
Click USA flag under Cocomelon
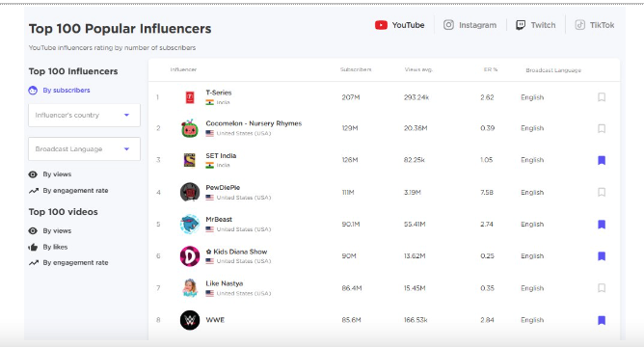[210, 133]
